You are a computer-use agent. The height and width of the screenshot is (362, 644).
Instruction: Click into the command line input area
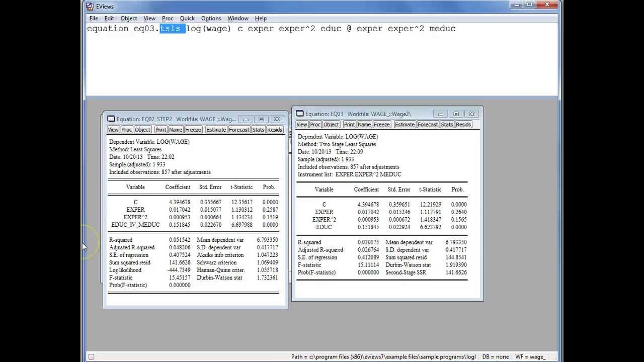322,60
